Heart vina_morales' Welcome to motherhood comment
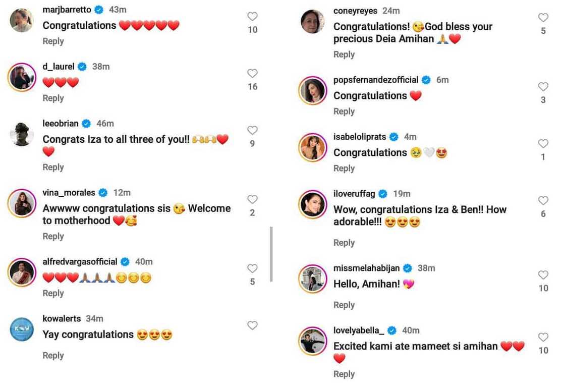Screen dimensions: 565x392 coord(252,200)
